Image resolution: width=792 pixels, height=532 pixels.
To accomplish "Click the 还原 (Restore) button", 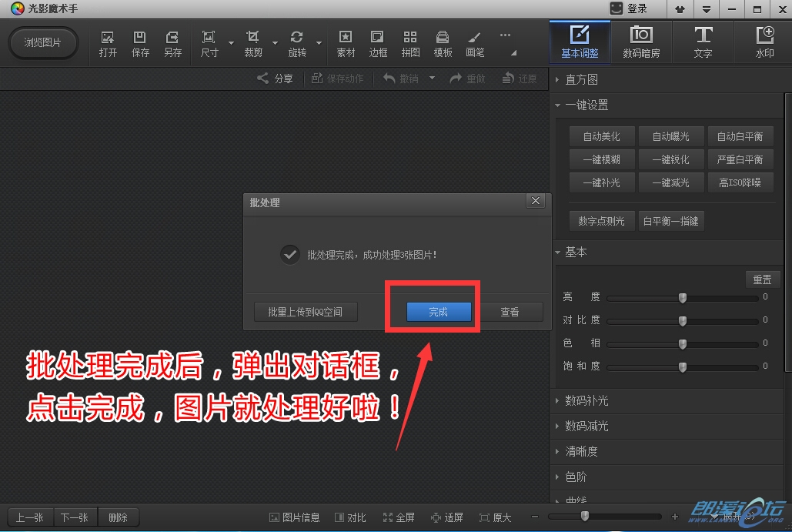I will pos(520,79).
